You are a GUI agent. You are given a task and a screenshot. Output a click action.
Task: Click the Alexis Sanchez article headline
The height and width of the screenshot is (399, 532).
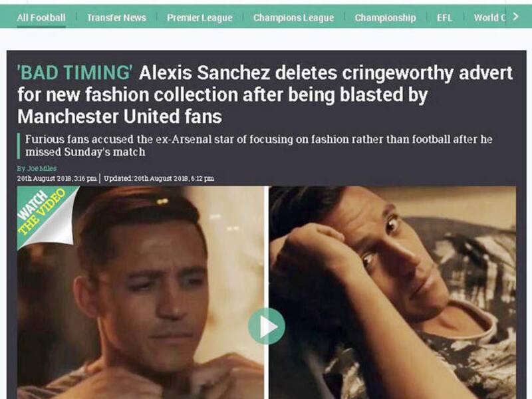click(x=265, y=94)
